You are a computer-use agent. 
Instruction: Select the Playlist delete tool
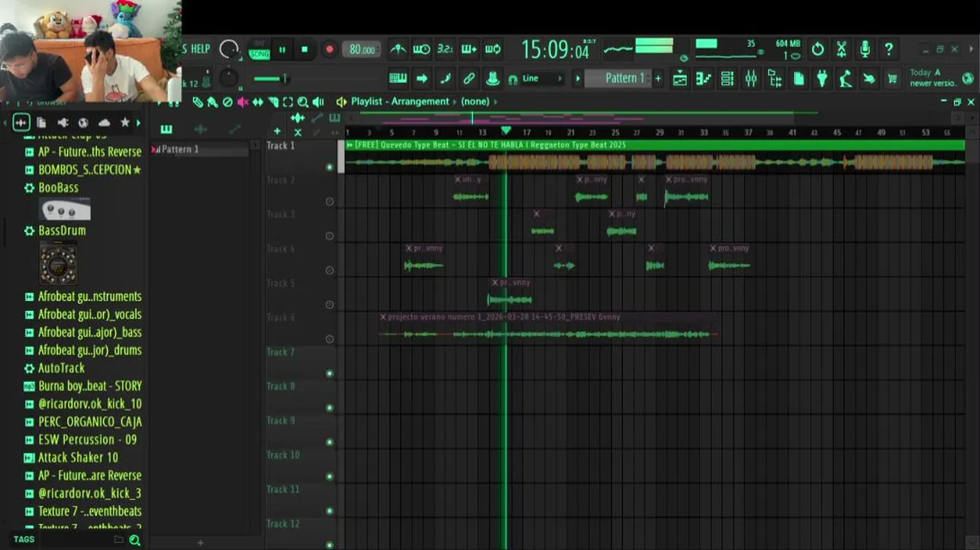[x=227, y=102]
